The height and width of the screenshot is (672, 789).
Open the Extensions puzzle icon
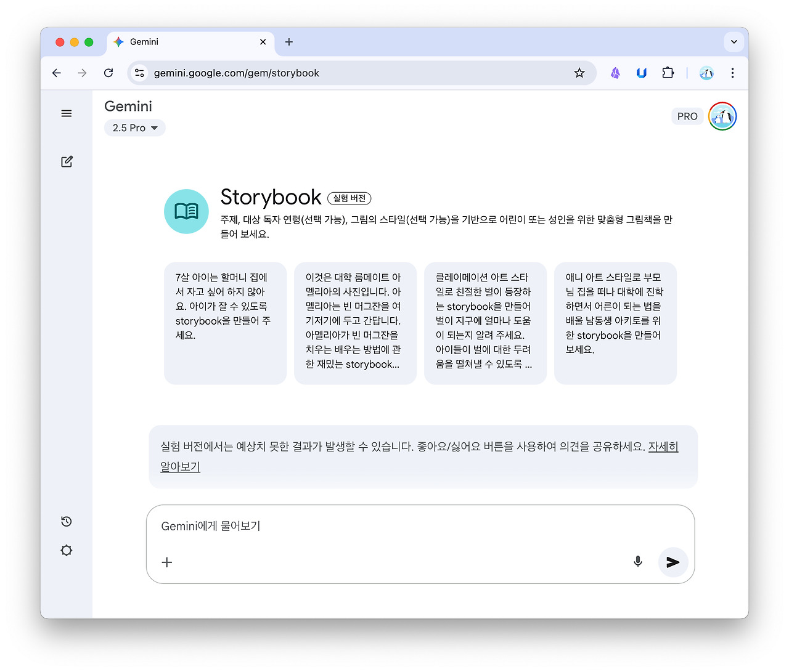tap(668, 73)
